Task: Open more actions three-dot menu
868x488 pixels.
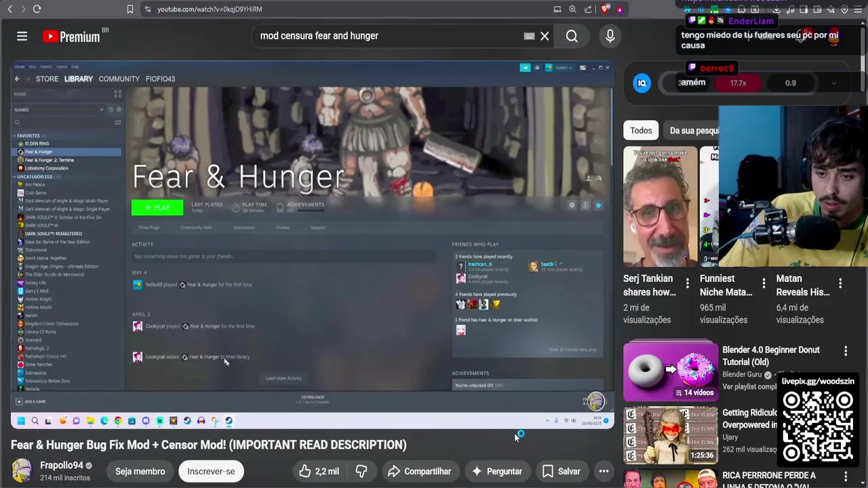Action: click(x=604, y=471)
